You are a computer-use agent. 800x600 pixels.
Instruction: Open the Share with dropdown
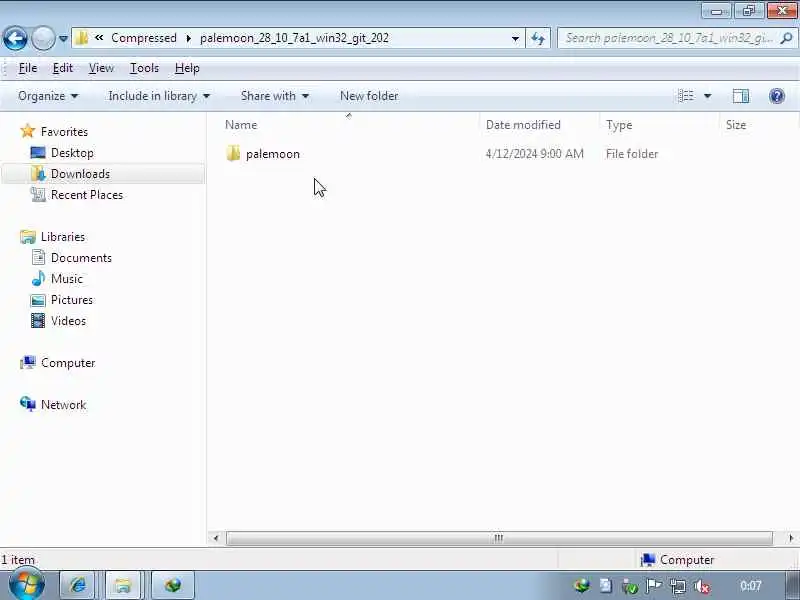274,96
